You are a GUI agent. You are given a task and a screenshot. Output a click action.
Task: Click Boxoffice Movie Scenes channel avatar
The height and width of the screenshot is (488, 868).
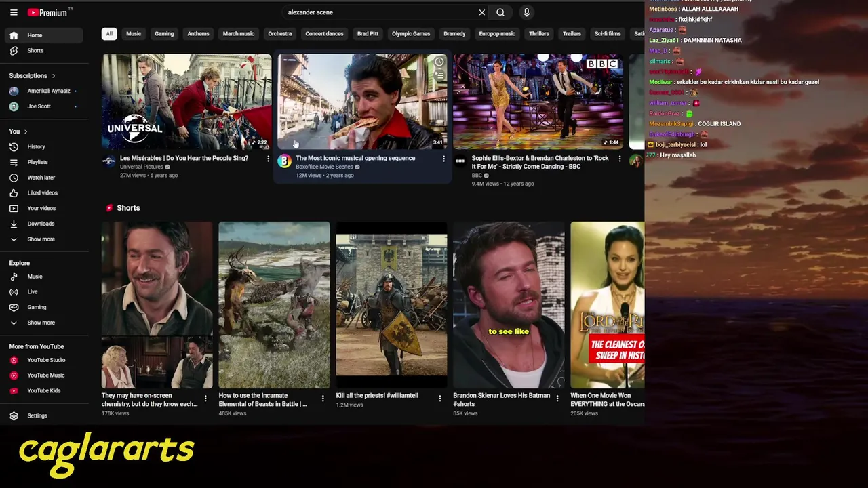(x=284, y=161)
